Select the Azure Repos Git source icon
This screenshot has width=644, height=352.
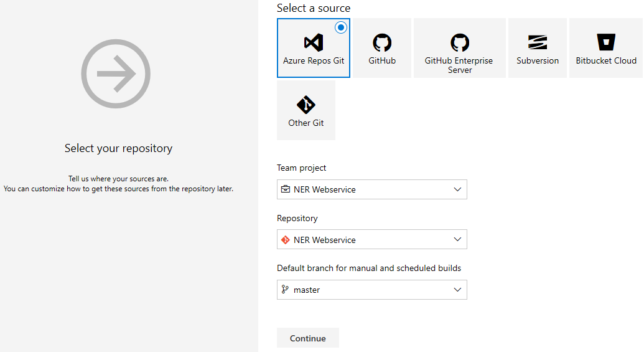pyautogui.click(x=313, y=42)
